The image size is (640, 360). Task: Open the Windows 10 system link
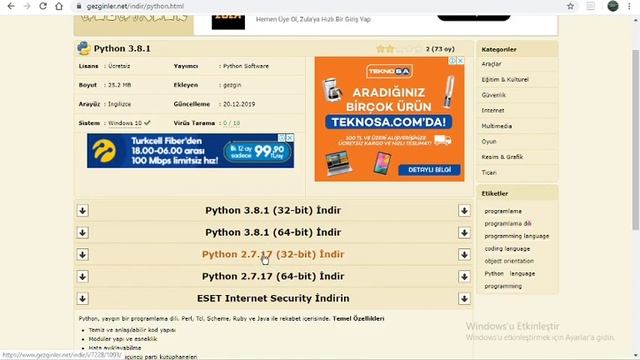[125, 123]
